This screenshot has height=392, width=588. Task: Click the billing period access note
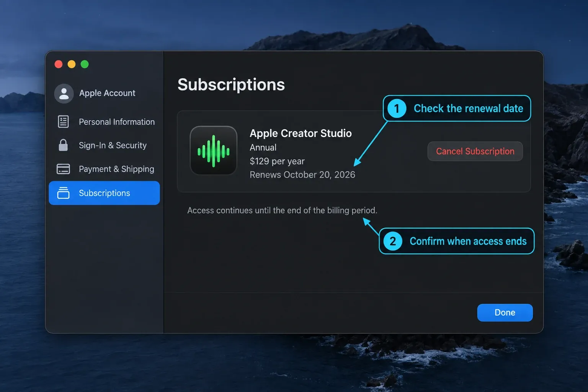282,211
